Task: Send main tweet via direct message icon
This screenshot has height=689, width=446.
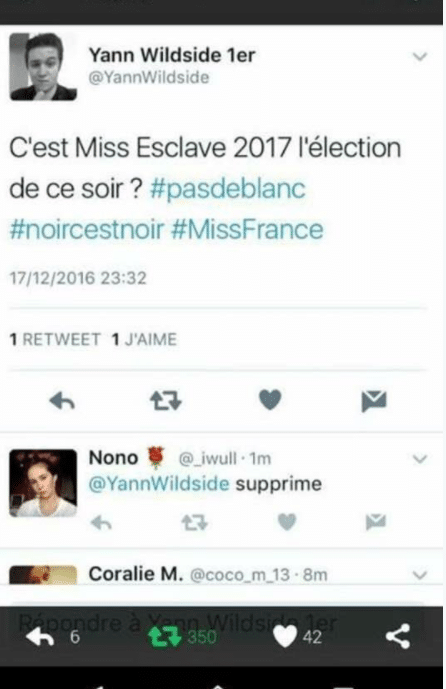Action: click(x=374, y=401)
